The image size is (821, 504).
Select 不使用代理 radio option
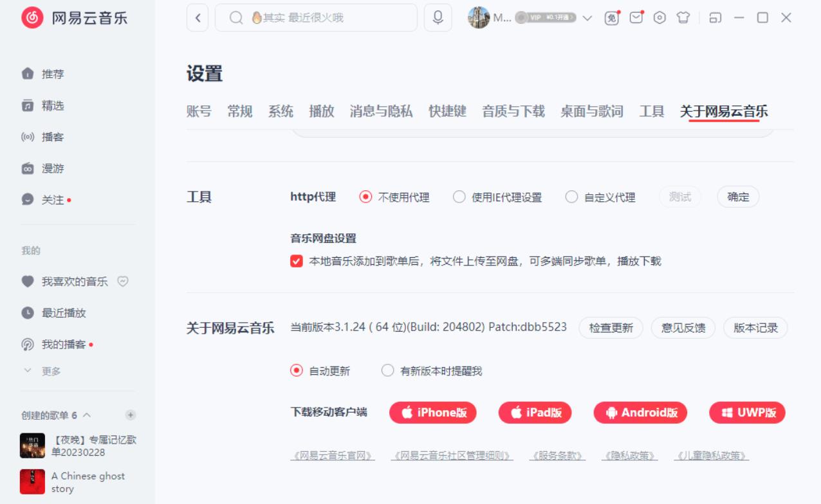tap(365, 197)
